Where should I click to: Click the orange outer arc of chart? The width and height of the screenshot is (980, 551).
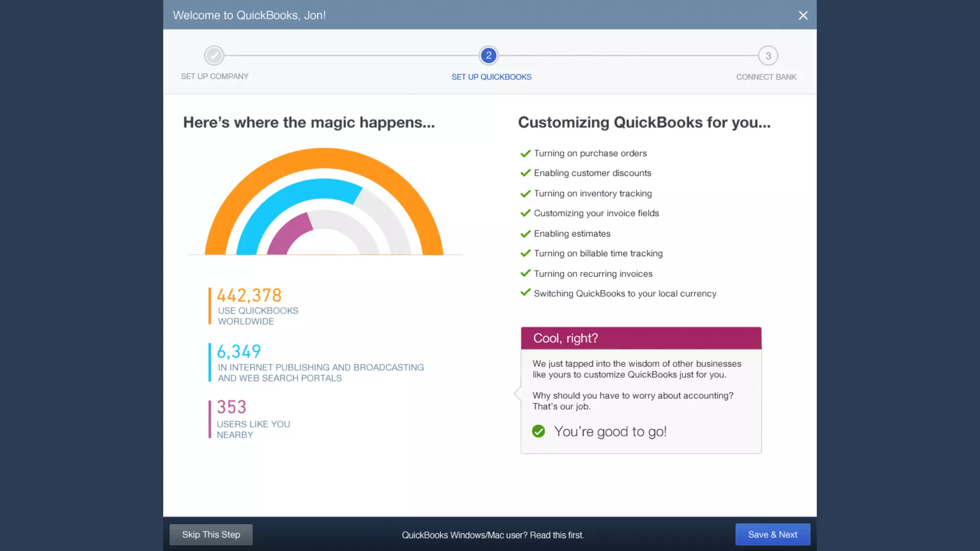(x=324, y=158)
